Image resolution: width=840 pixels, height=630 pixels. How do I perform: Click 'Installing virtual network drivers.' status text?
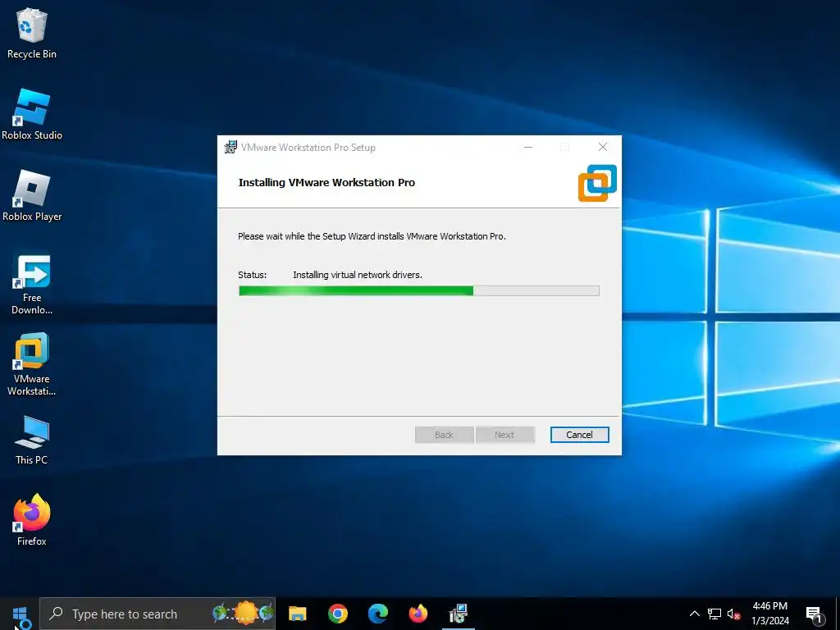point(358,275)
